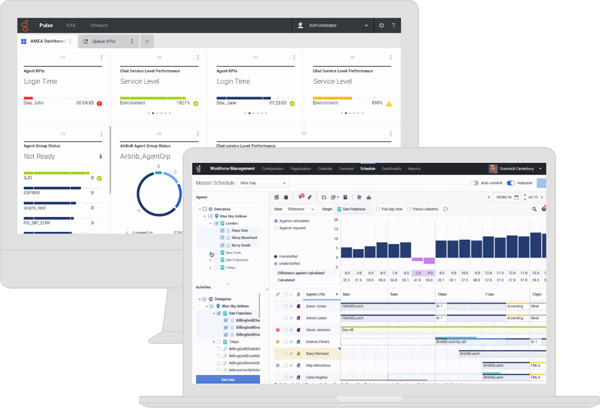The image size is (600, 408).
Task: Open options menu on Queue KPIs tab
Action: click(x=132, y=42)
